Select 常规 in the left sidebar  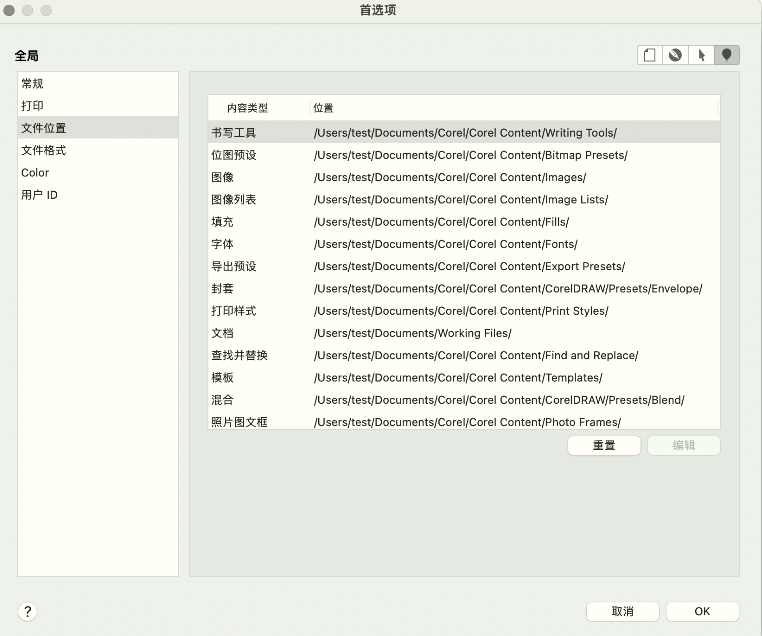[33, 84]
